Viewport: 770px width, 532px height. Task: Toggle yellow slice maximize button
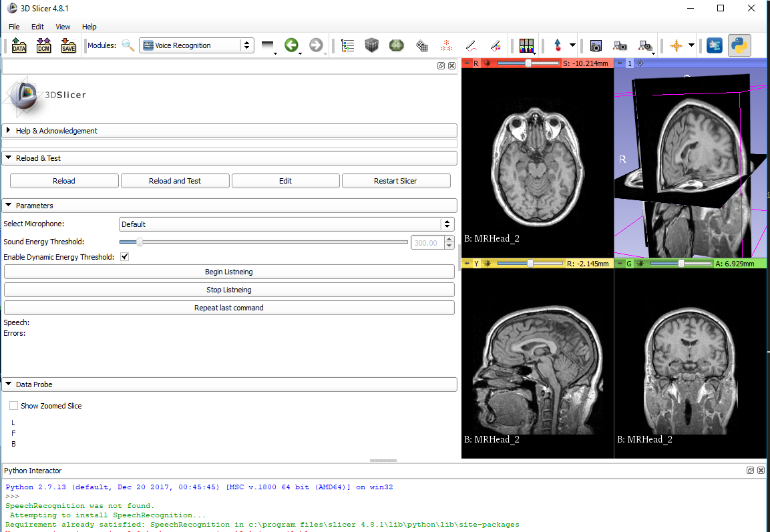(x=488, y=264)
